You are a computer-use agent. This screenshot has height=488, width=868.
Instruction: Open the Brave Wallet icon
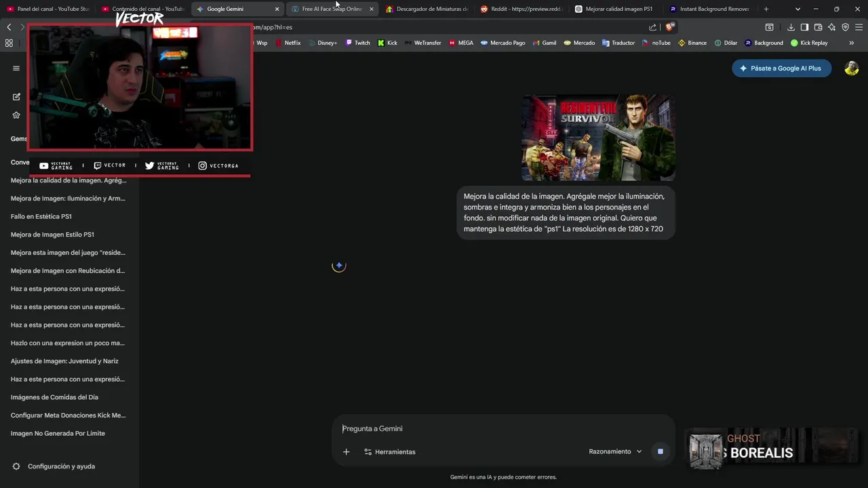pyautogui.click(x=818, y=27)
